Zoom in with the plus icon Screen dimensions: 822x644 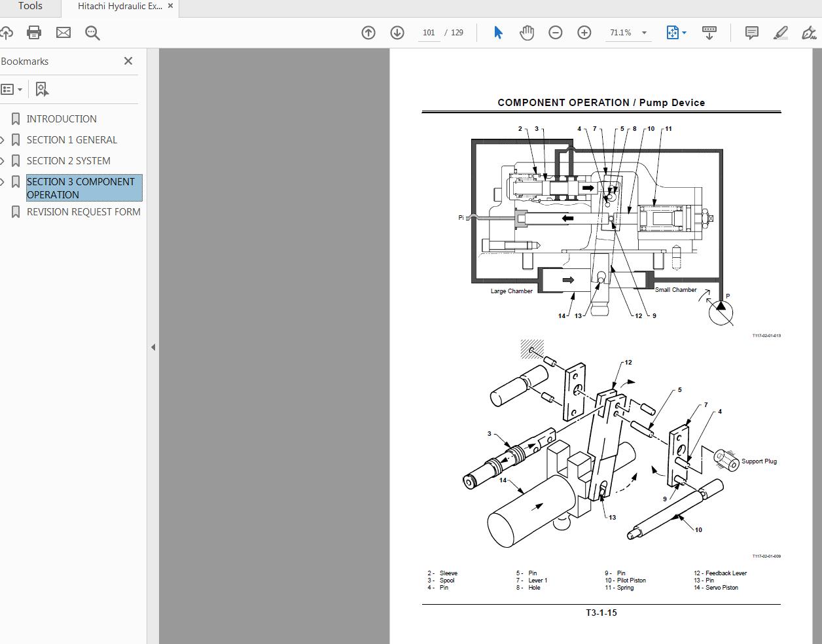[x=584, y=32]
